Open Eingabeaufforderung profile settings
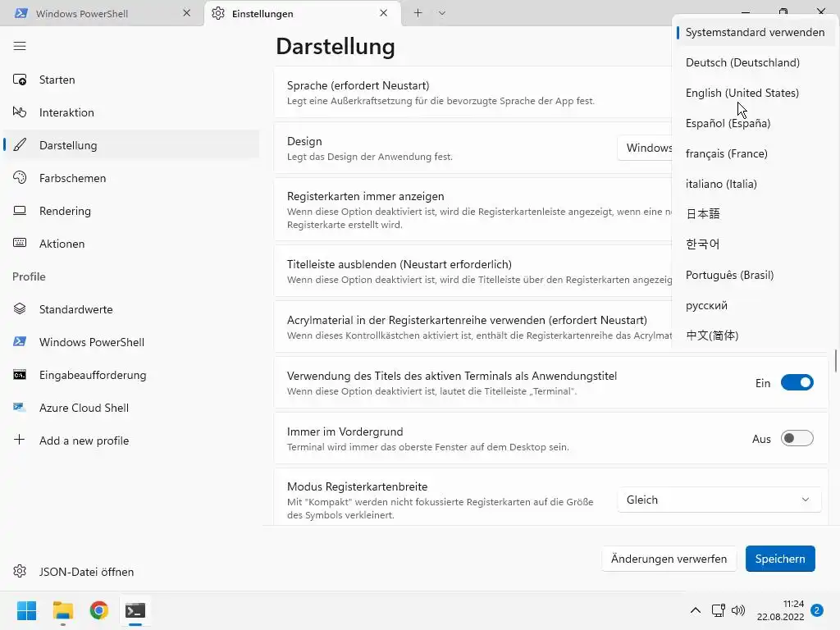Image resolution: width=840 pixels, height=630 pixels. point(131,375)
